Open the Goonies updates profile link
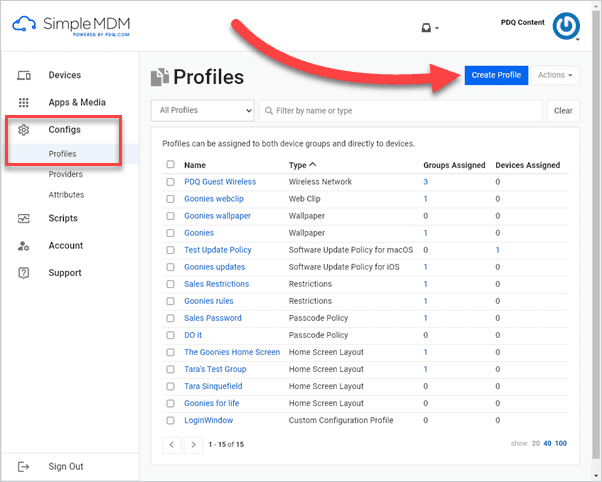Image resolution: width=602 pixels, height=482 pixels. click(215, 267)
